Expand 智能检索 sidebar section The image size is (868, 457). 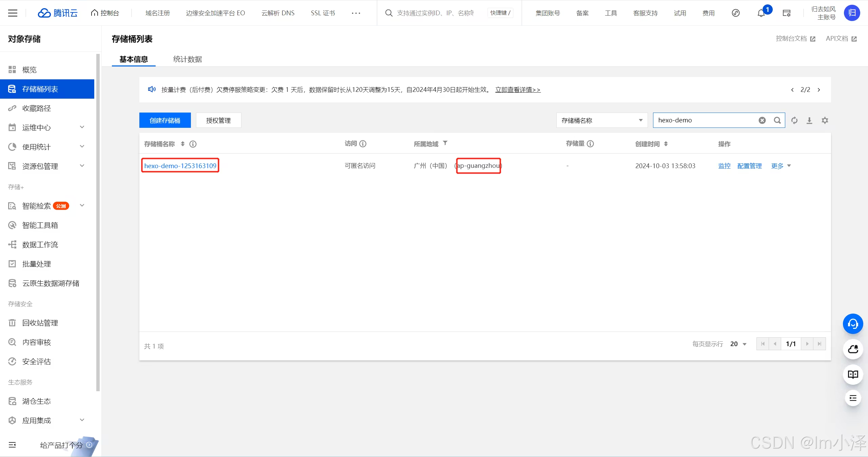tap(47, 206)
